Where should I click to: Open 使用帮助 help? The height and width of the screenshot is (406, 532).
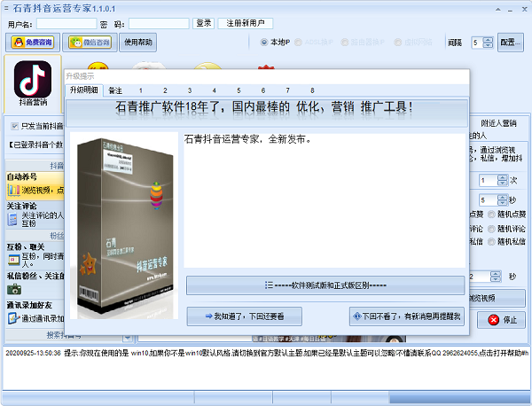(137, 43)
